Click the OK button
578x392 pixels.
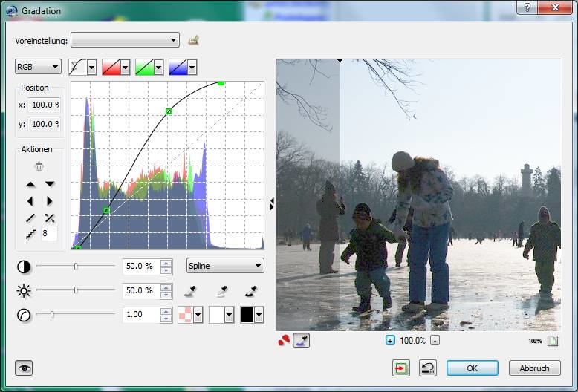point(472,368)
